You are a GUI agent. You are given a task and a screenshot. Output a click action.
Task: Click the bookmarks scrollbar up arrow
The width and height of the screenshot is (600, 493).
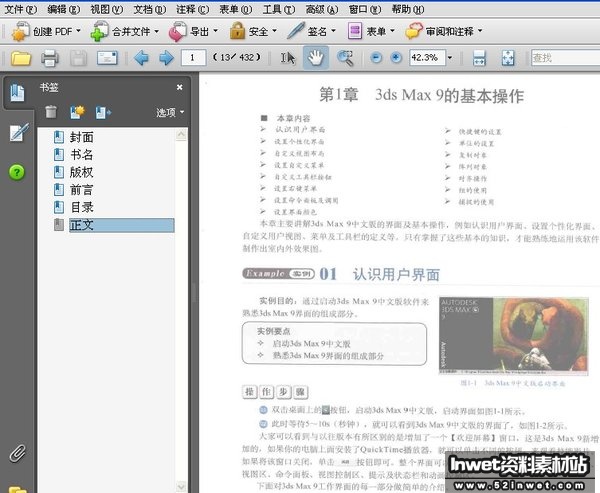pyautogui.click(x=181, y=134)
